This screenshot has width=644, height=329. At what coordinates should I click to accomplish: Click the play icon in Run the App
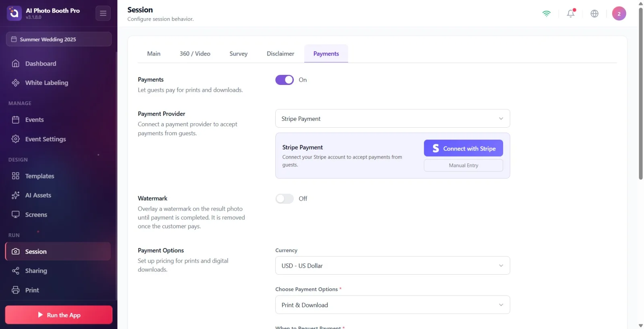coord(40,315)
